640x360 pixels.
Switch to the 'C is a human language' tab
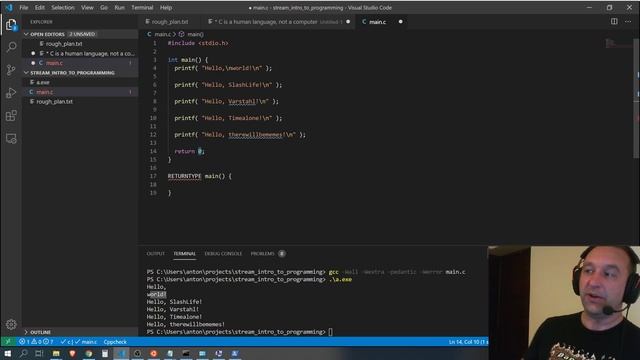pyautogui.click(x=278, y=22)
